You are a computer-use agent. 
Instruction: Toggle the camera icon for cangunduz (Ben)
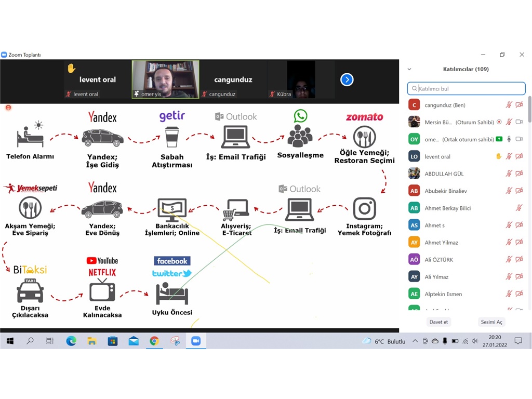519,105
